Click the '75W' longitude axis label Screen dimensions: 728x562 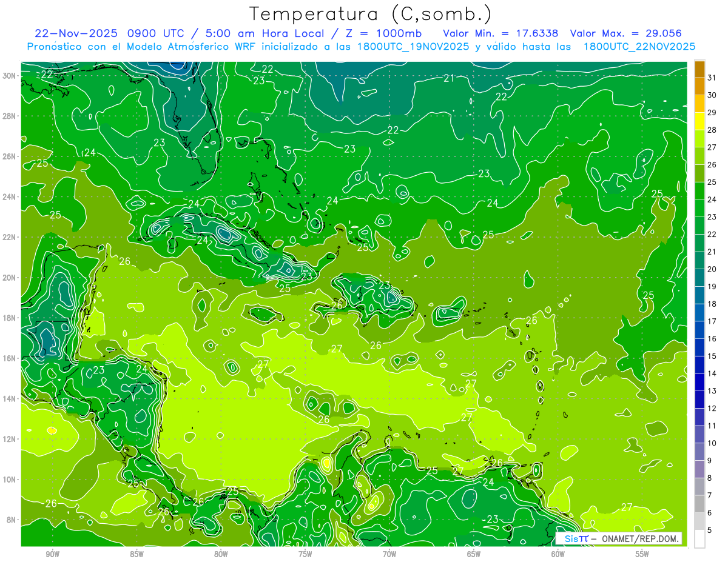[305, 554]
